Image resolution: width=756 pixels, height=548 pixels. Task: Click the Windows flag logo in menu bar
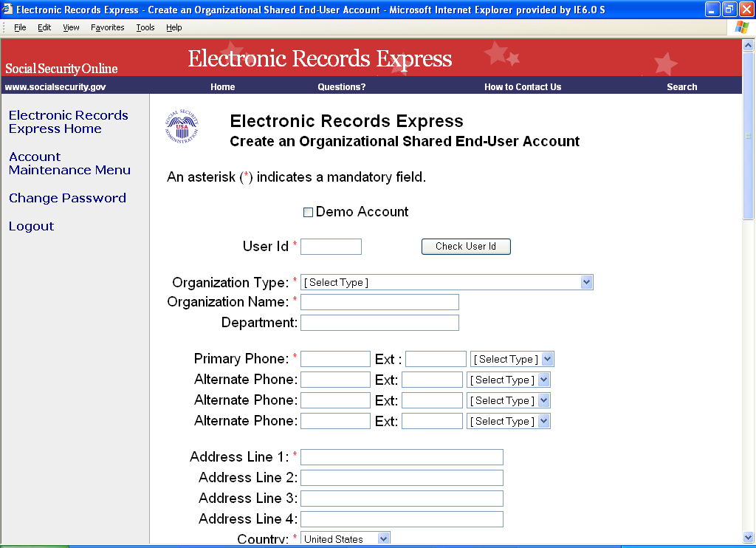pos(741,27)
